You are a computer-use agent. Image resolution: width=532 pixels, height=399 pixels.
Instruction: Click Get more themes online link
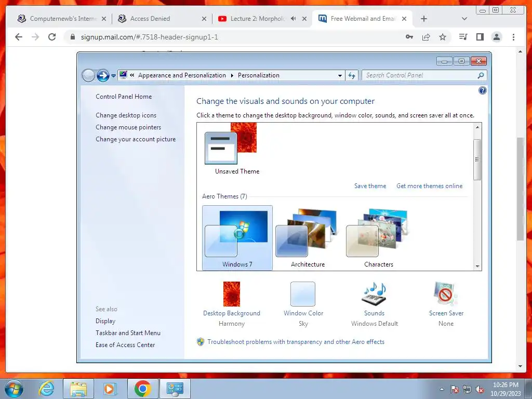tap(429, 186)
